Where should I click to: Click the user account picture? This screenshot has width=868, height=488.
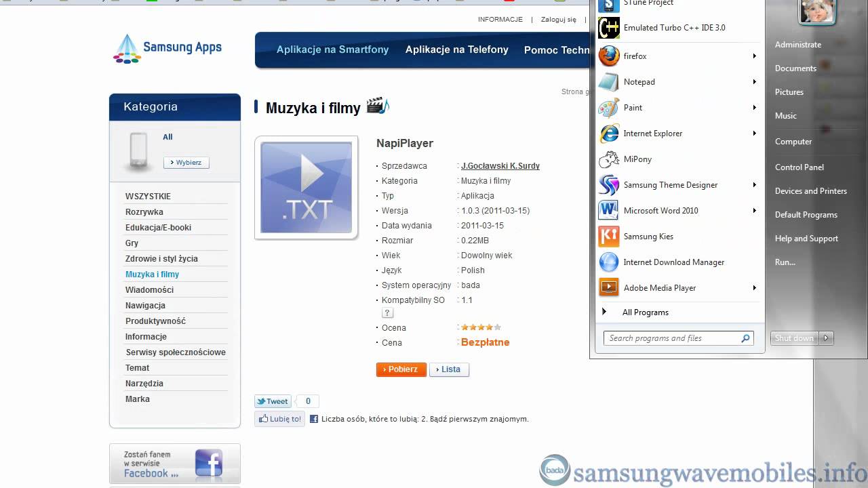tap(816, 11)
